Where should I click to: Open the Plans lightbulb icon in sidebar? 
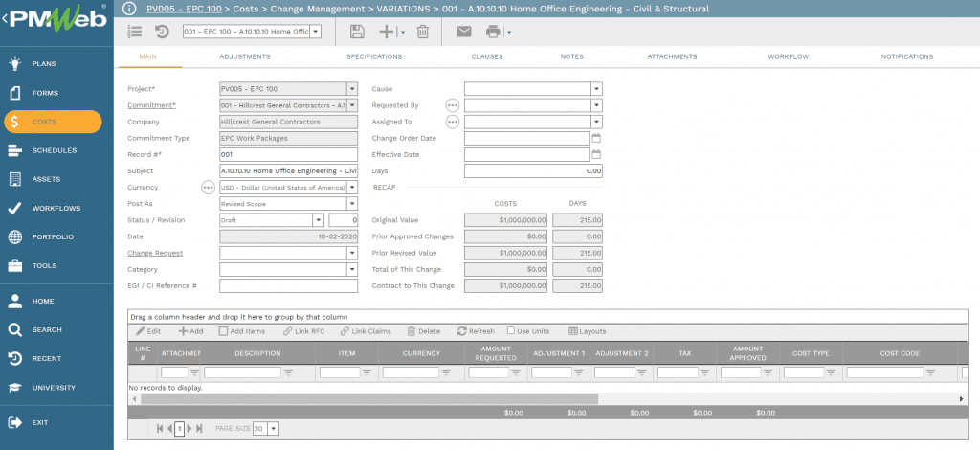point(15,64)
